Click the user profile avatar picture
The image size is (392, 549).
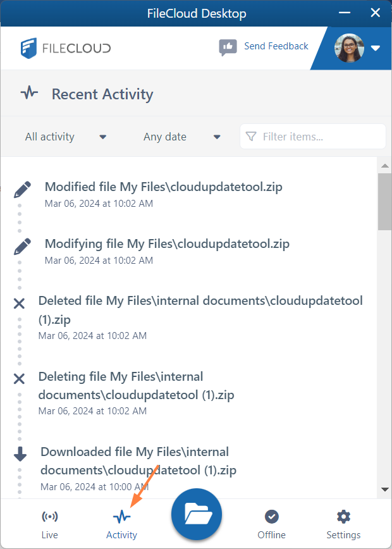(349, 47)
